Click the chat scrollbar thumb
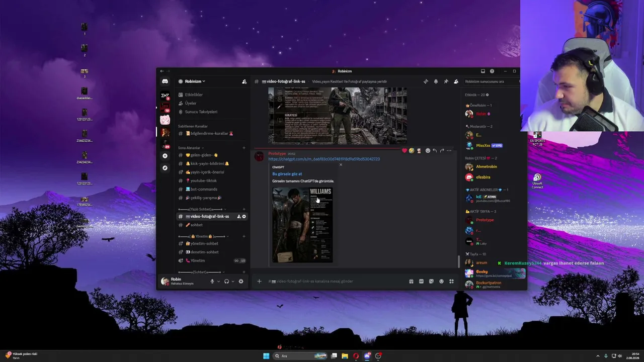Screen dimensions: 644x362 [x=458, y=262]
